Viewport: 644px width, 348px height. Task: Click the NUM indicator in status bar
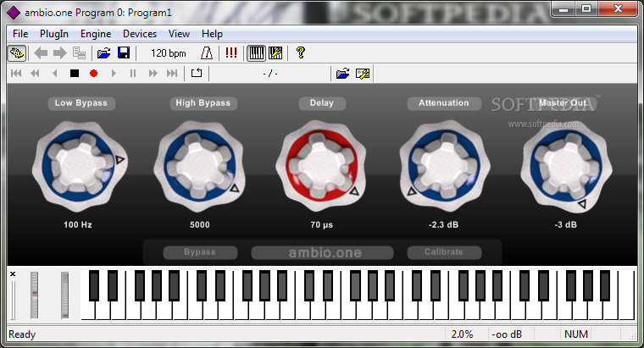576,334
